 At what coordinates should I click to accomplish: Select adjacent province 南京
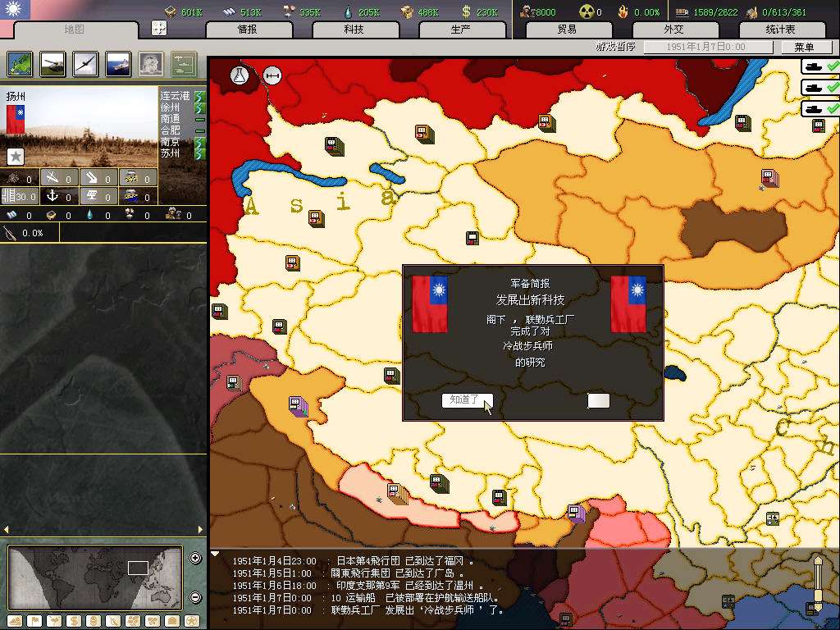point(171,142)
